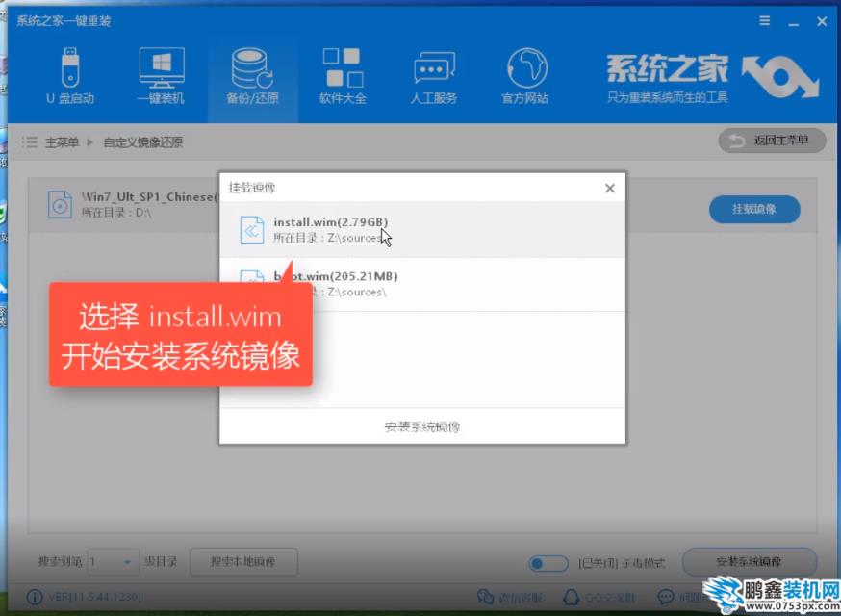
Task: Minimize the 系统之家 window
Action: (793, 22)
